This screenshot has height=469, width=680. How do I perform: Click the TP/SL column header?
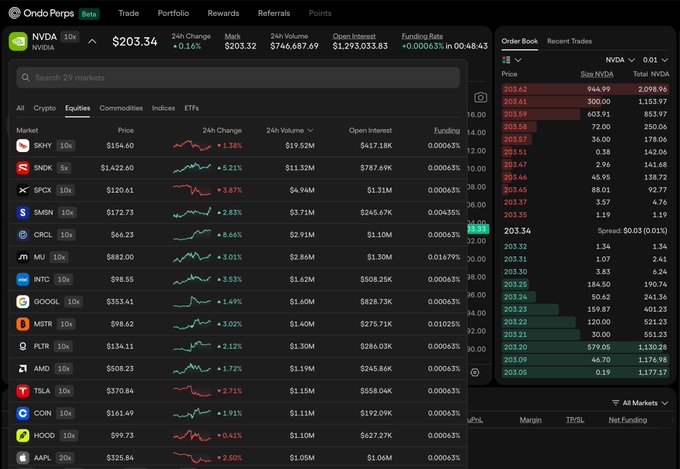(575, 420)
